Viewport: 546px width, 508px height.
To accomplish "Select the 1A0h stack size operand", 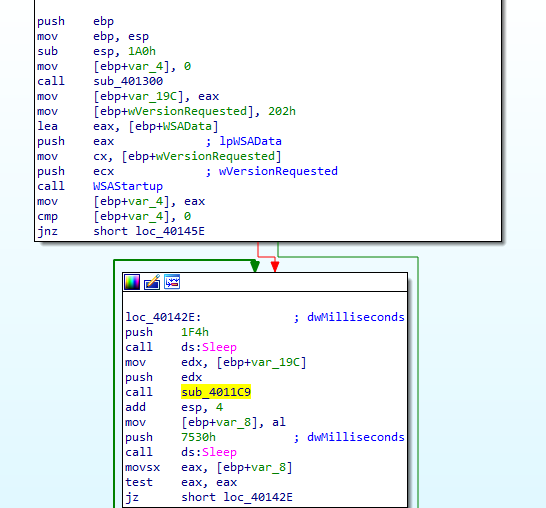I will coord(142,51).
